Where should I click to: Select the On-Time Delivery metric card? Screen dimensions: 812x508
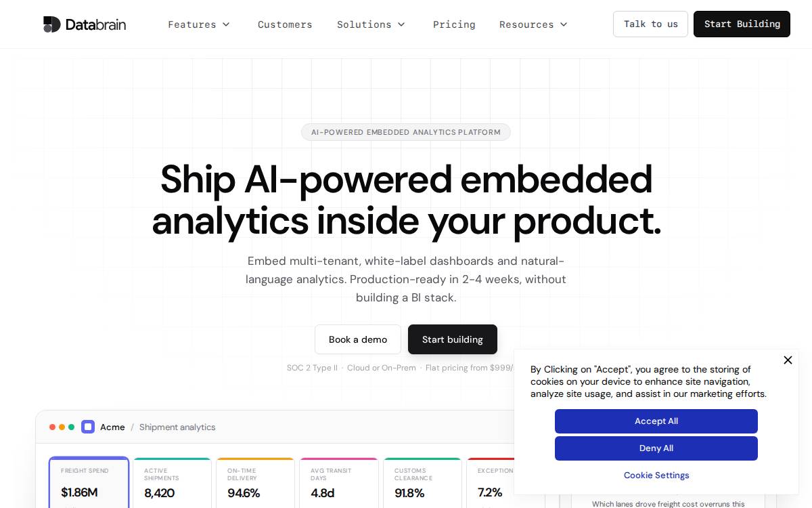[x=255, y=483]
